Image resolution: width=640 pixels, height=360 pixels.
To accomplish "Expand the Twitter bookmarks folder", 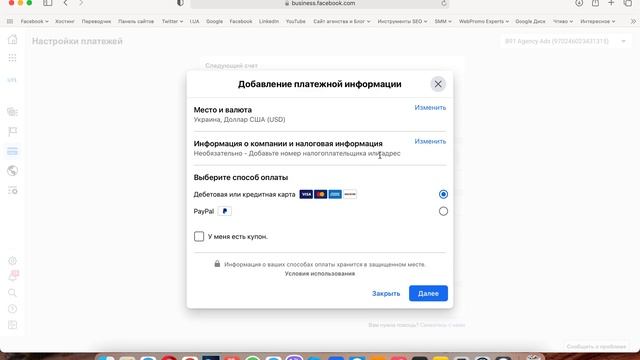I will coord(172,21).
